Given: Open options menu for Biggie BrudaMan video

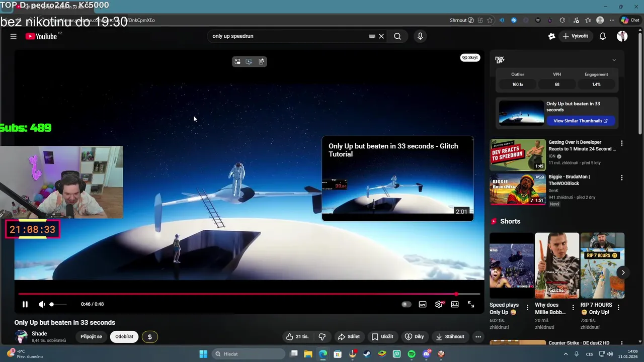Looking at the screenshot, I should click(x=622, y=177).
